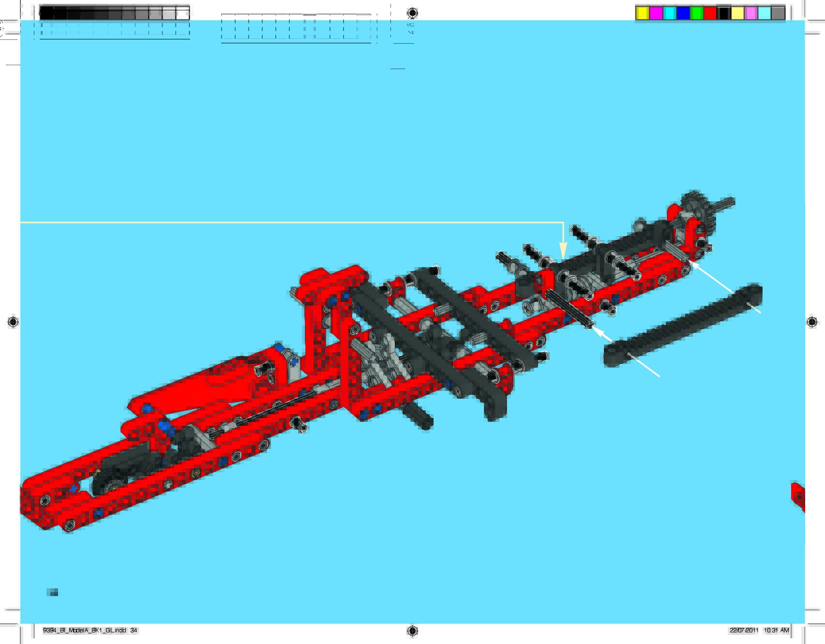The height and width of the screenshot is (644, 825).
Task: Pick the magenta color swatch
Action: [656, 13]
